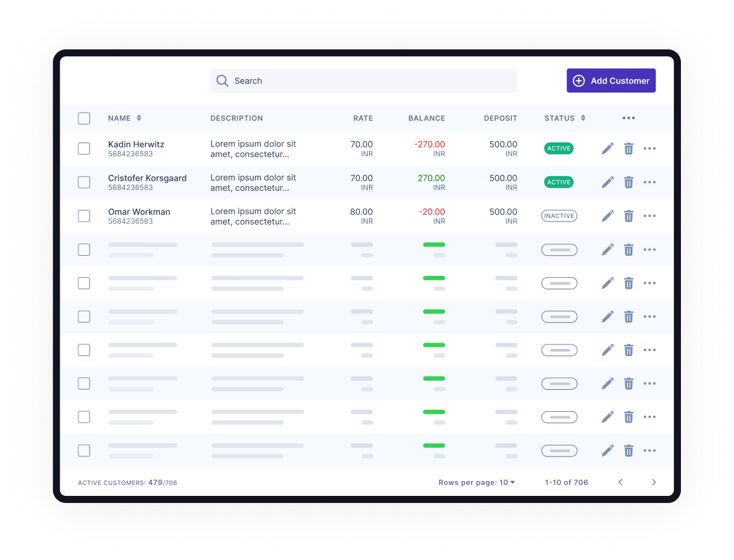
Task: Open the header column options ellipsis menu
Action: click(x=628, y=118)
